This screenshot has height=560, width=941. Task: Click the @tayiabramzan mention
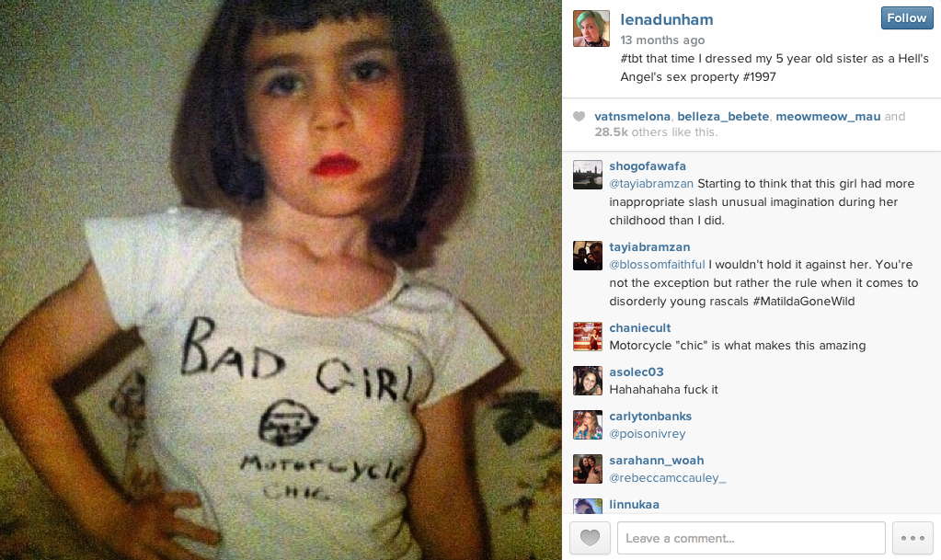coord(651,184)
